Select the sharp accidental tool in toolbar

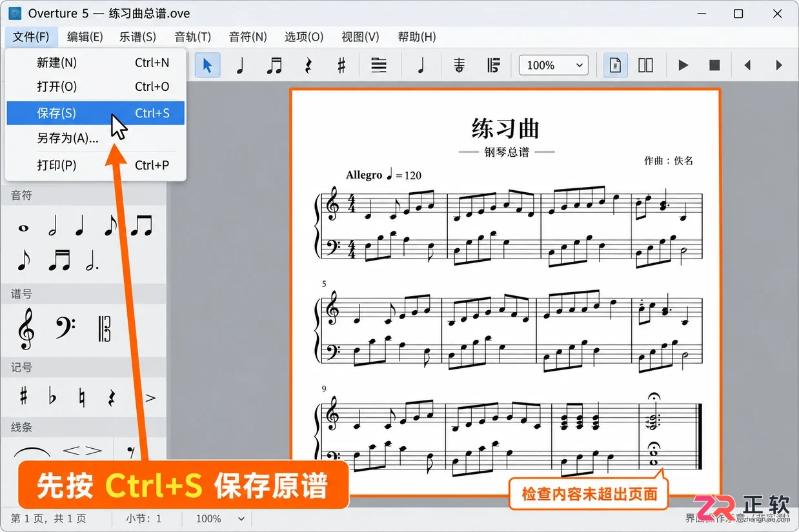coord(341,65)
